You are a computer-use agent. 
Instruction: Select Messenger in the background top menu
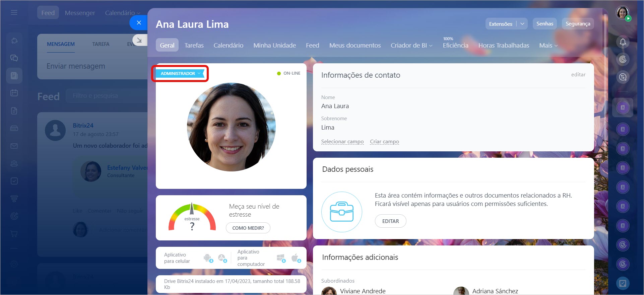pos(80,13)
